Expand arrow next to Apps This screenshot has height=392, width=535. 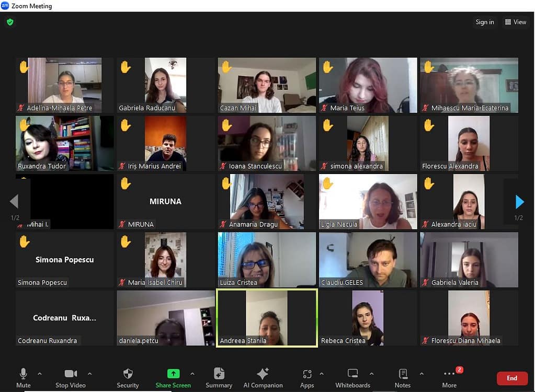click(x=322, y=374)
